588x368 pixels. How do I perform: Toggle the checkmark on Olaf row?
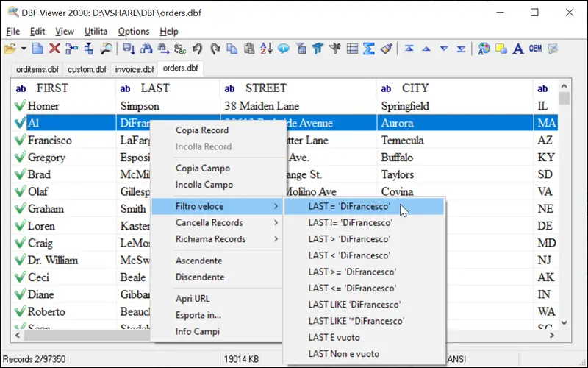click(20, 191)
